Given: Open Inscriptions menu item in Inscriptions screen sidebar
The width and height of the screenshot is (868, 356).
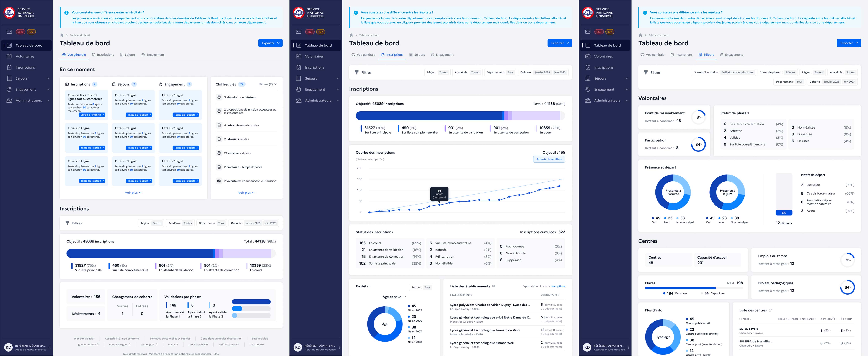Looking at the screenshot, I should [x=316, y=67].
